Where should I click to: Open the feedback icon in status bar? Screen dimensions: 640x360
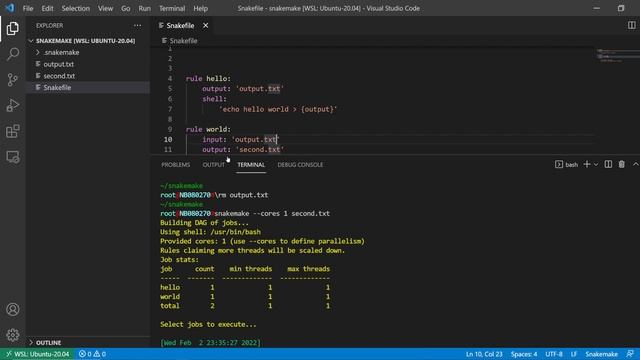tap(630, 354)
